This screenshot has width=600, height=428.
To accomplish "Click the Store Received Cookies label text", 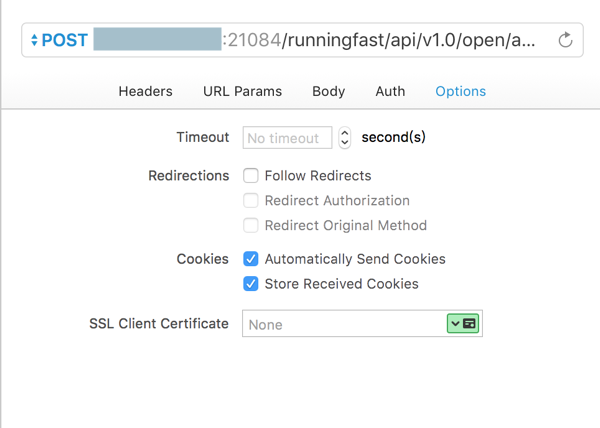I will (341, 284).
